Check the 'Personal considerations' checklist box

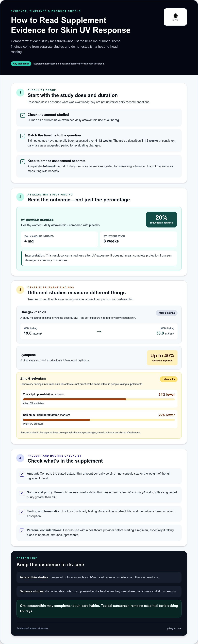point(22,531)
